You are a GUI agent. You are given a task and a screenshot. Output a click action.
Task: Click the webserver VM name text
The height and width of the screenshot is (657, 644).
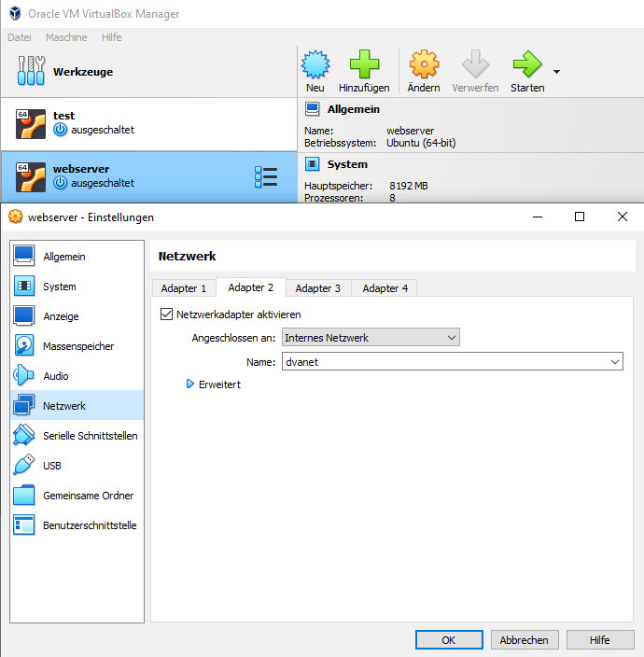[x=81, y=169]
